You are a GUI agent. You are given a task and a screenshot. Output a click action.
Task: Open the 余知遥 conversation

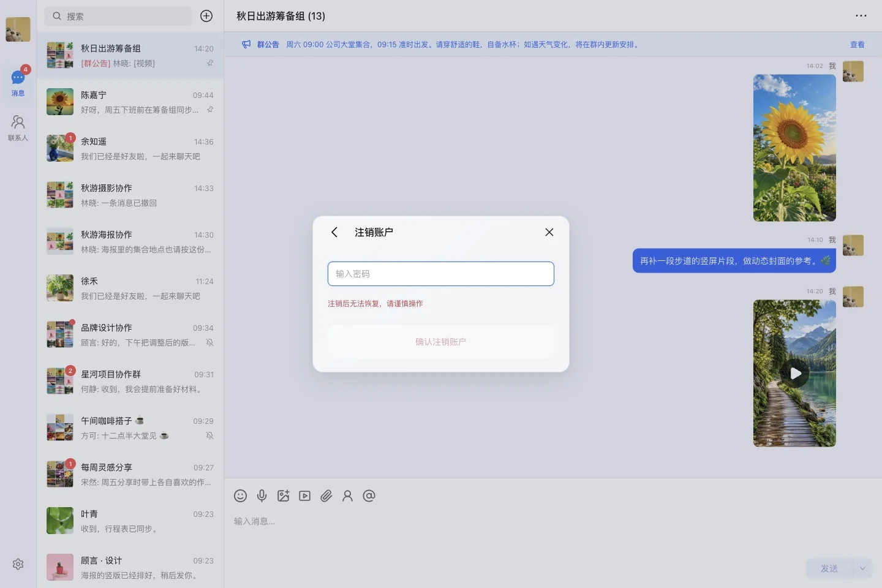point(130,148)
